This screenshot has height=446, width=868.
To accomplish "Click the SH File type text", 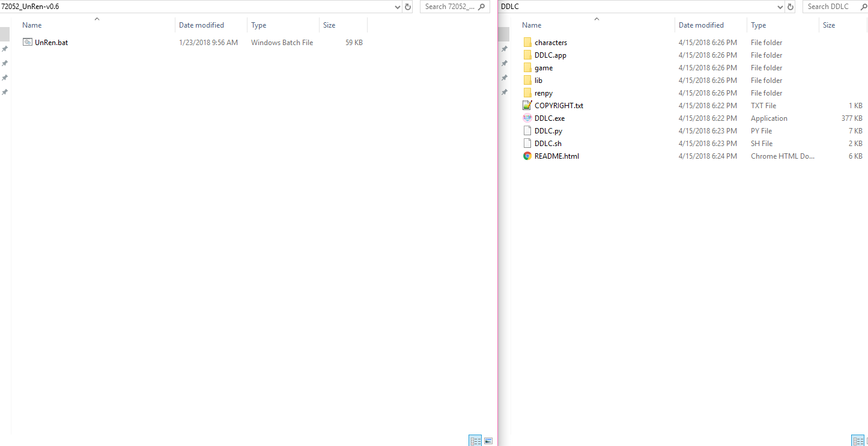I will pos(762,144).
